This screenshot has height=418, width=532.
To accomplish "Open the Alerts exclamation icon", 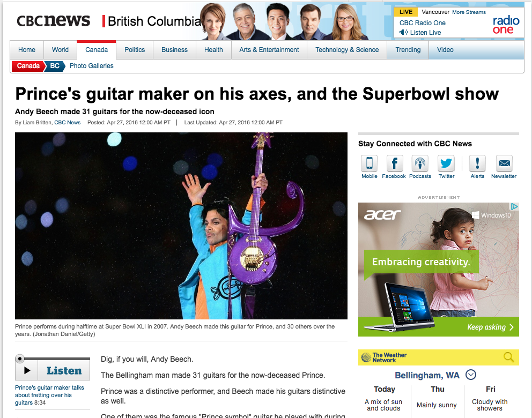I will 477,163.
